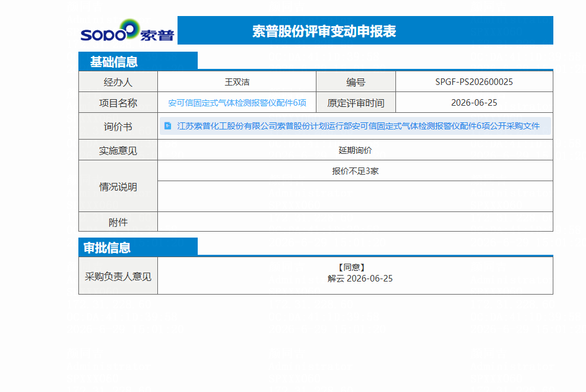Click the 基础信息 section header

point(138,61)
